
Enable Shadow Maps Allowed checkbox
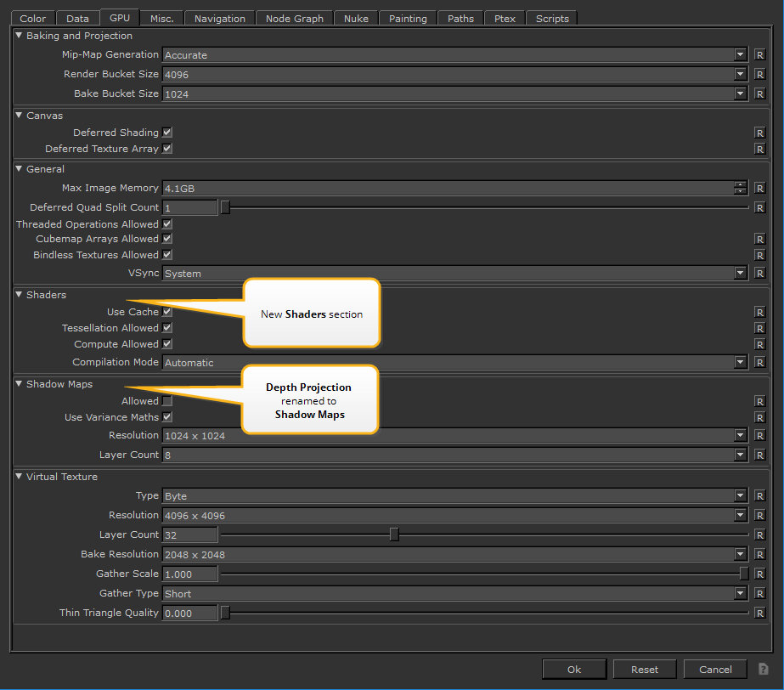click(x=167, y=401)
